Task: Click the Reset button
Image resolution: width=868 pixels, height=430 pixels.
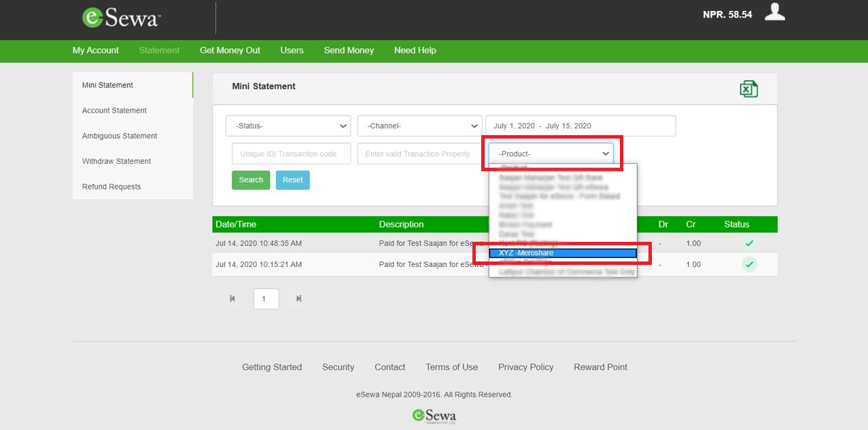Action: coord(292,179)
